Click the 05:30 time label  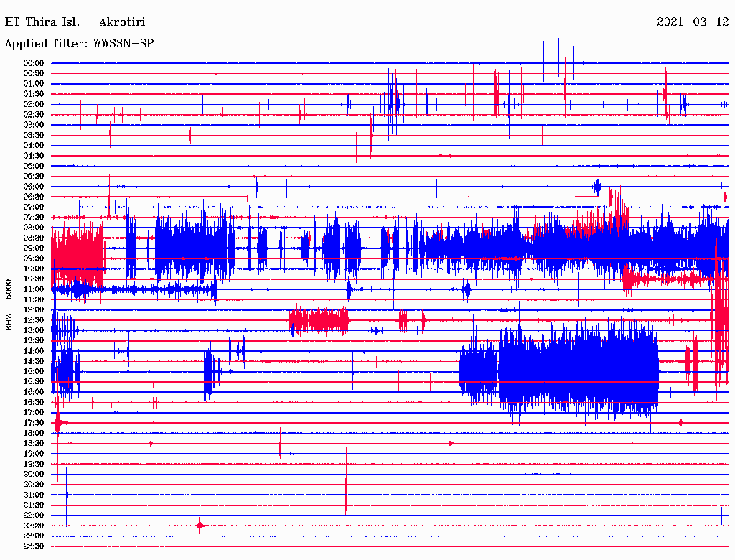[34, 177]
